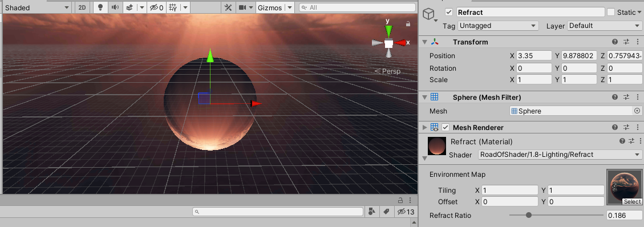This screenshot has width=644, height=227.
Task: Collapse the Transform component foldout
Action: click(425, 42)
